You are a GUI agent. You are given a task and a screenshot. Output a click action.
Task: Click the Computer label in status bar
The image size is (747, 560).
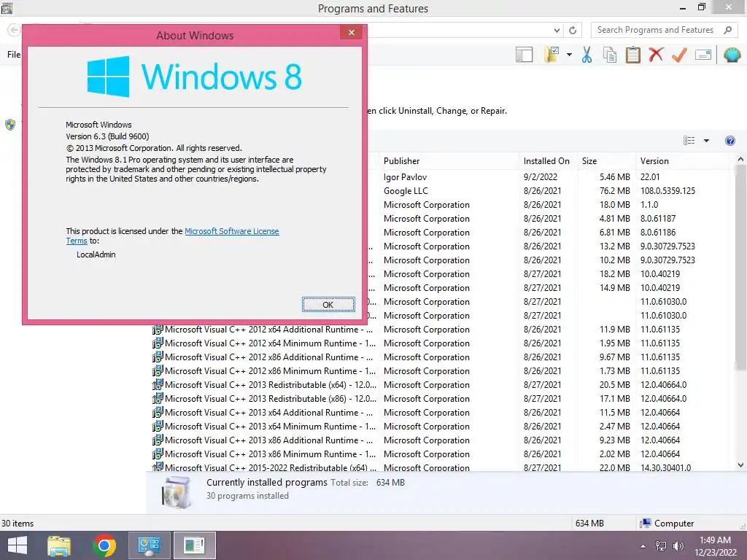[x=673, y=524]
